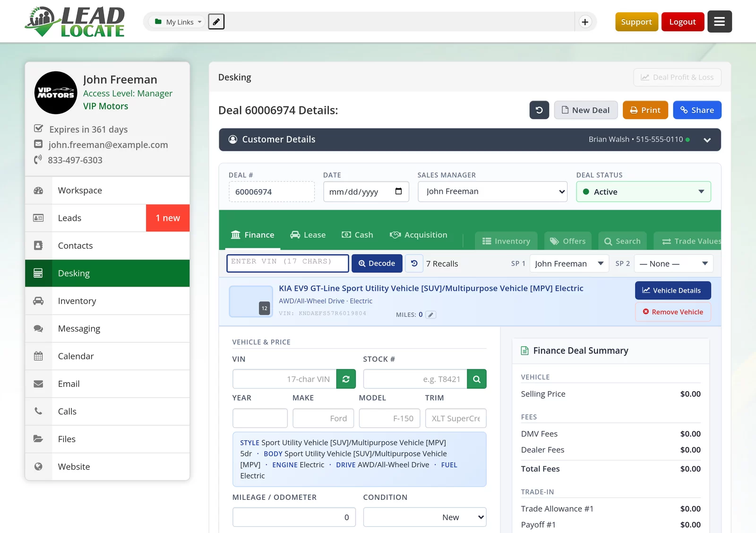Switch to the Acquisition tab
Image resolution: width=756 pixels, height=533 pixels.
[x=418, y=235]
